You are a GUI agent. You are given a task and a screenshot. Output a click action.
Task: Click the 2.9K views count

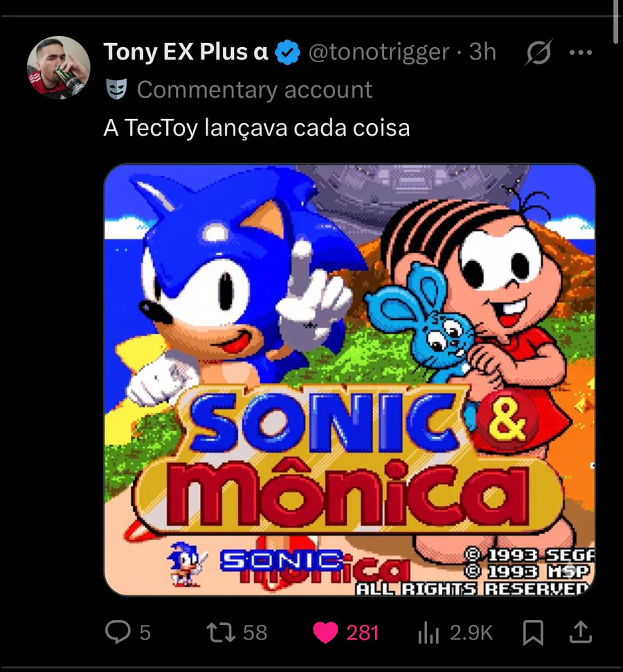point(471,632)
